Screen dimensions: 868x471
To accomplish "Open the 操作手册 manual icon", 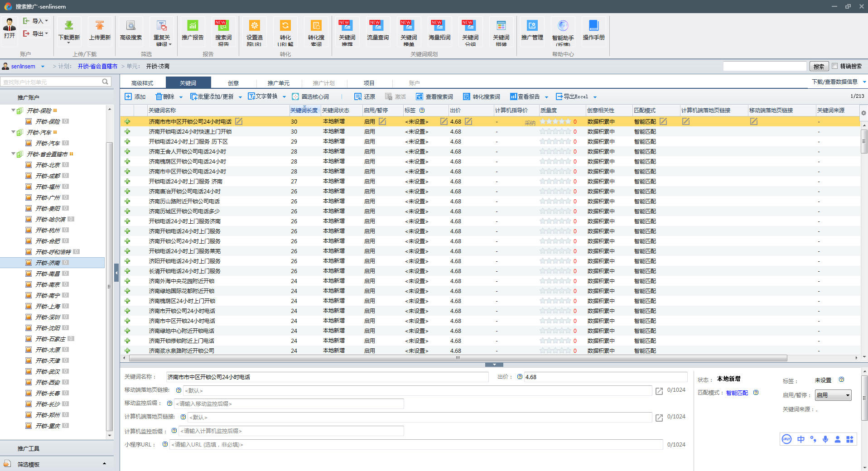I will pos(593,26).
